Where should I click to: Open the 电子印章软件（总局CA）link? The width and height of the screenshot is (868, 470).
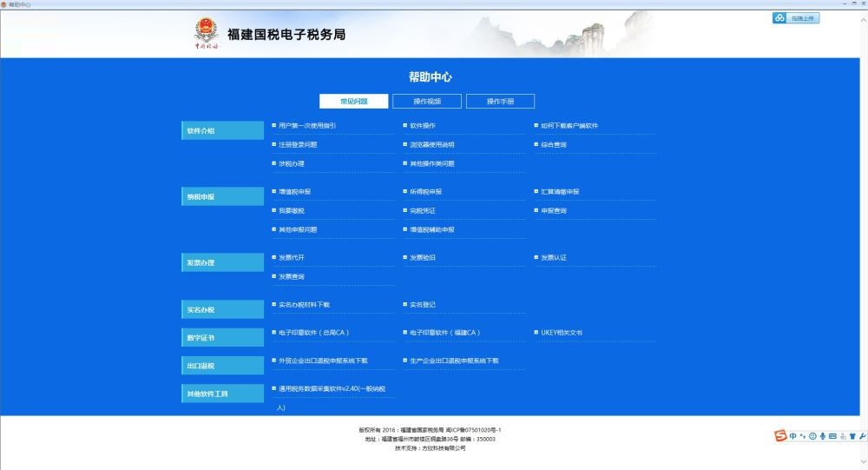[314, 333]
